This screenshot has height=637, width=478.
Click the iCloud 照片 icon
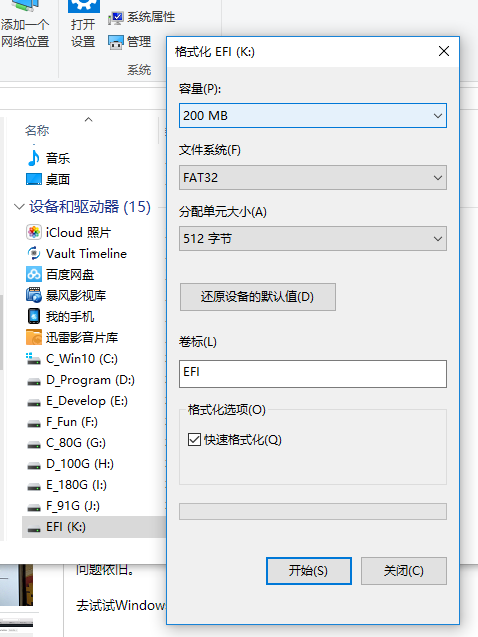pyautogui.click(x=34, y=232)
